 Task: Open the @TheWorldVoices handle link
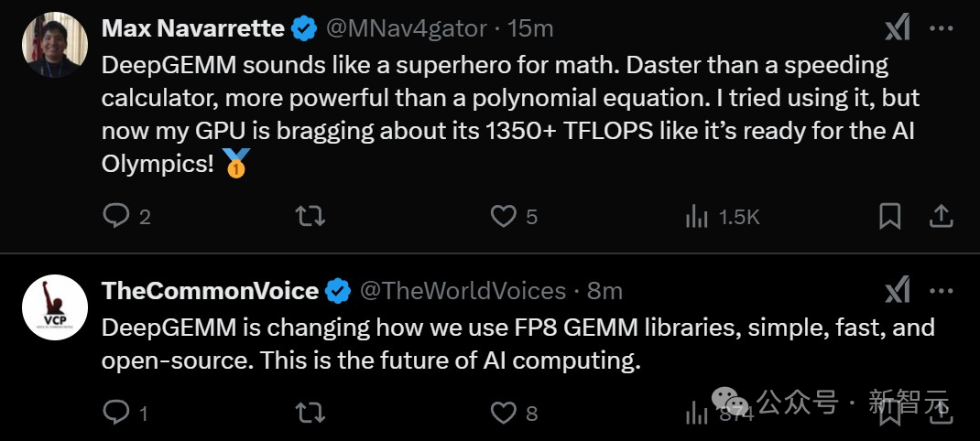point(463,291)
